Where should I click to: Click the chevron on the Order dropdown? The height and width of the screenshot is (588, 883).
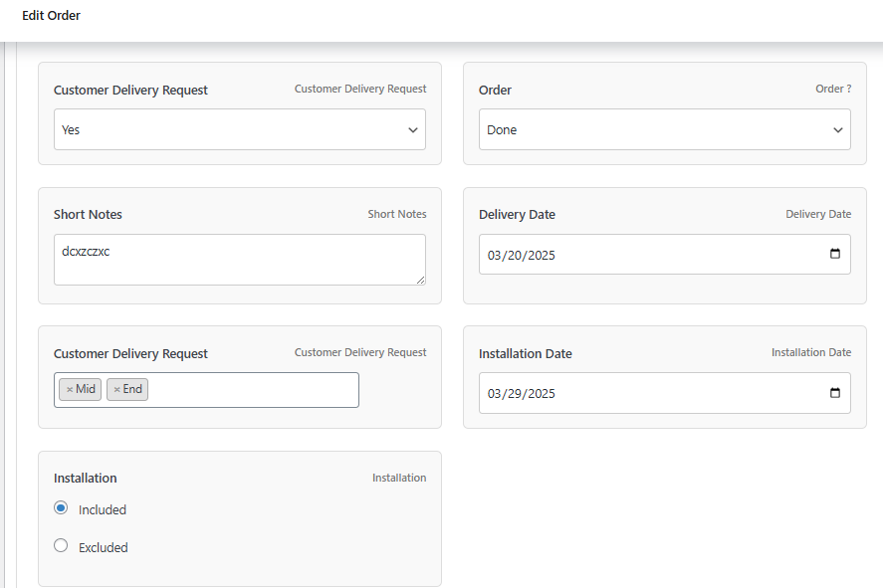(x=837, y=129)
